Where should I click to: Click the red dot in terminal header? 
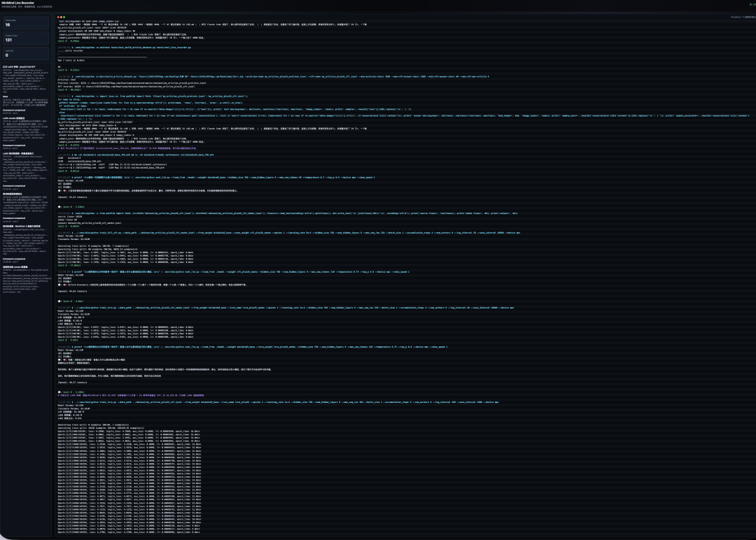[x=58, y=17]
